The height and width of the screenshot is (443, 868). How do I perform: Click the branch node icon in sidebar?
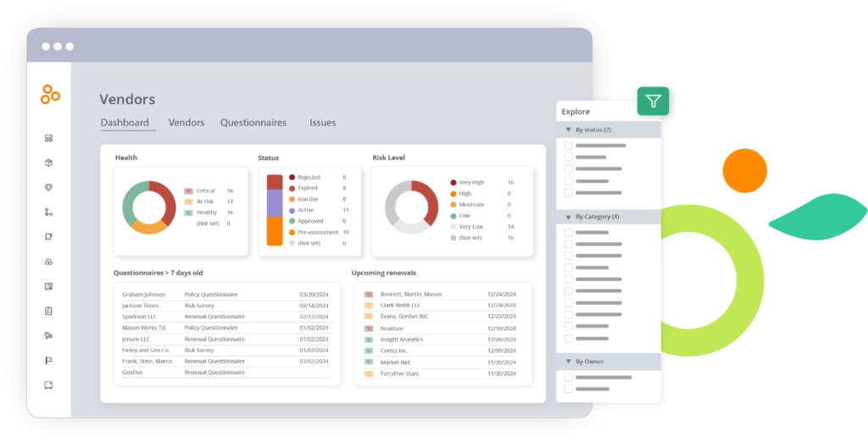point(48,213)
